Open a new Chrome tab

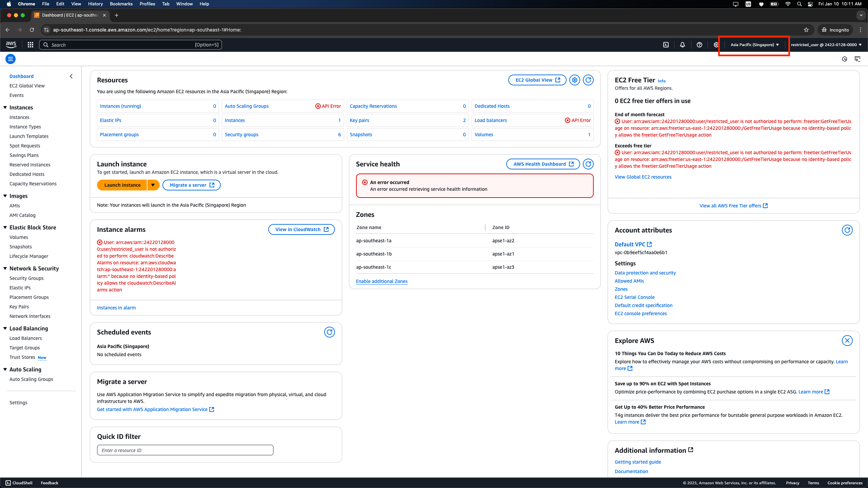point(117,15)
